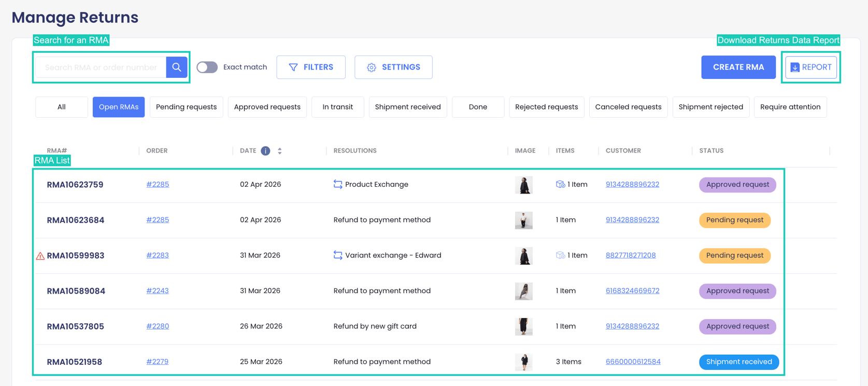868x386 pixels.
Task: Open order #2279 link
Action: (158, 362)
